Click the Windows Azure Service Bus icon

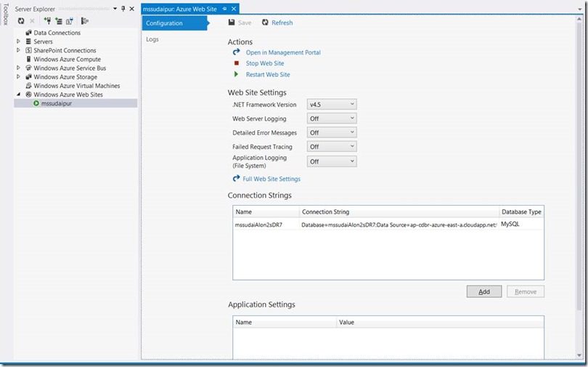tap(28, 68)
